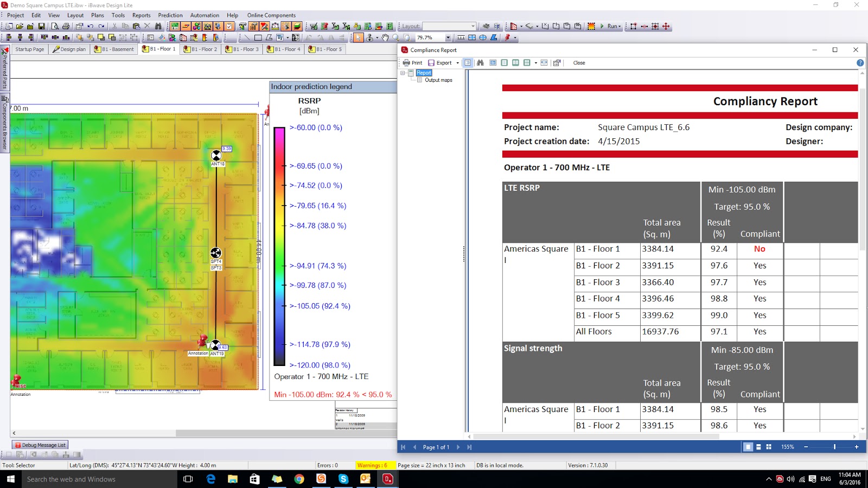Open multi-page layout dropdown arrow in report toolbar
868x488 pixels.
535,63
